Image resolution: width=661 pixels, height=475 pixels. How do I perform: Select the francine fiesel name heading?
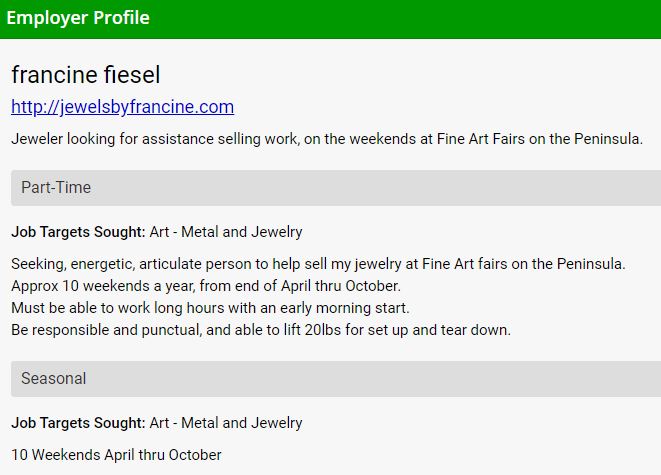[86, 75]
